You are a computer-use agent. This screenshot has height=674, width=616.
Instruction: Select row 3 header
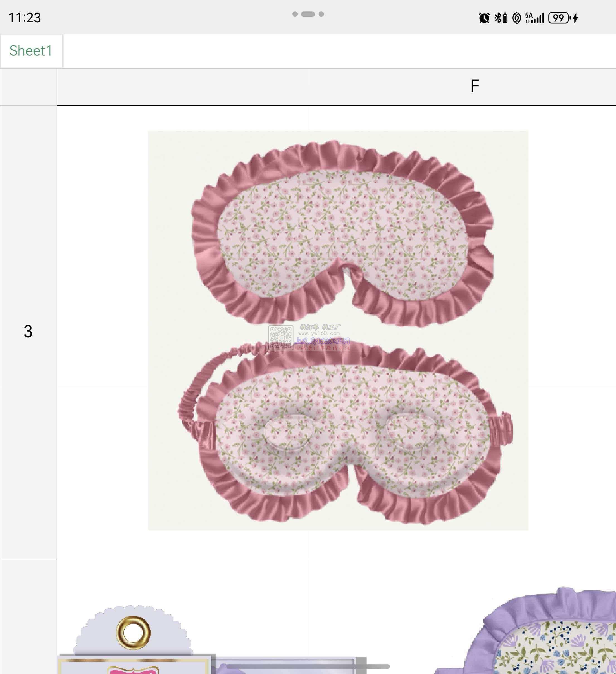[28, 331]
